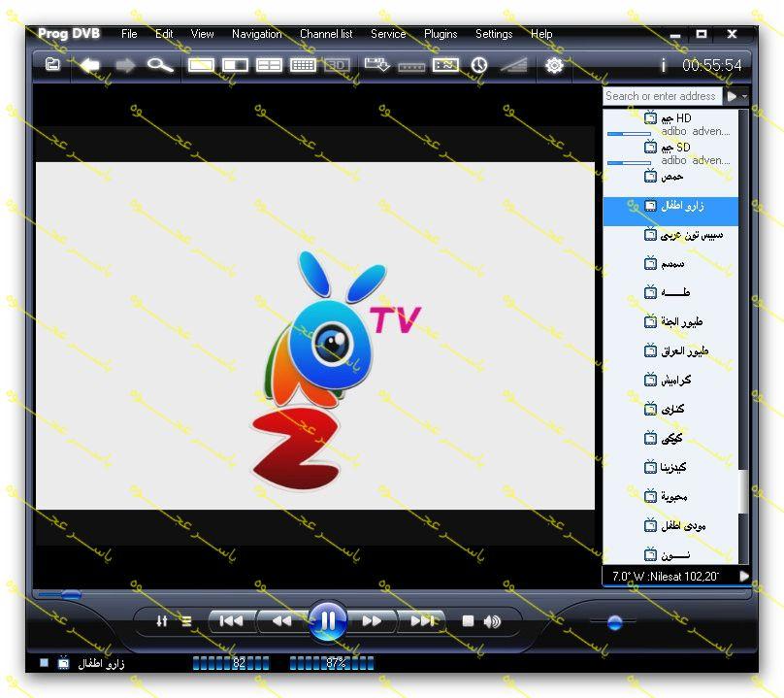This screenshot has width=784, height=698.
Task: Pause playback with the center button
Action: pos(328,621)
